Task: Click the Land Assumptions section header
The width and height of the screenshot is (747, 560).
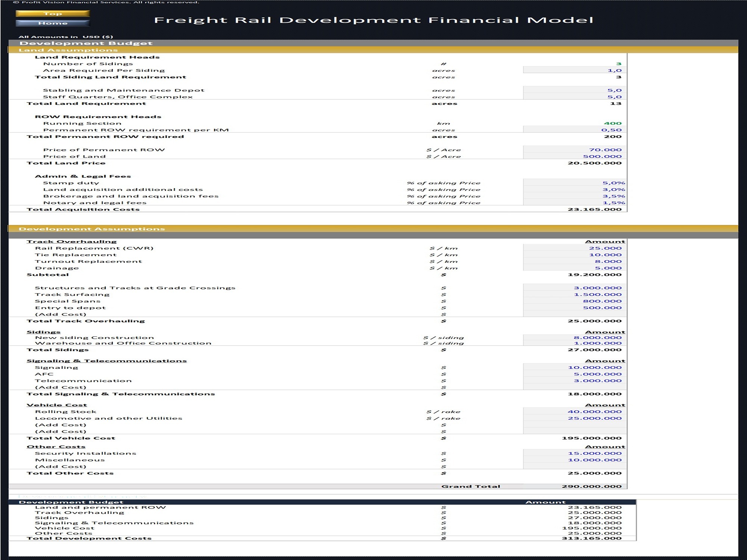Action: tap(373, 50)
